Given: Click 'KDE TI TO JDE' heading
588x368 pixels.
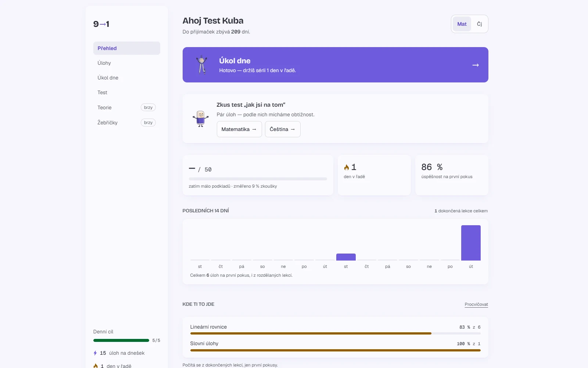Looking at the screenshot, I should click(198, 304).
